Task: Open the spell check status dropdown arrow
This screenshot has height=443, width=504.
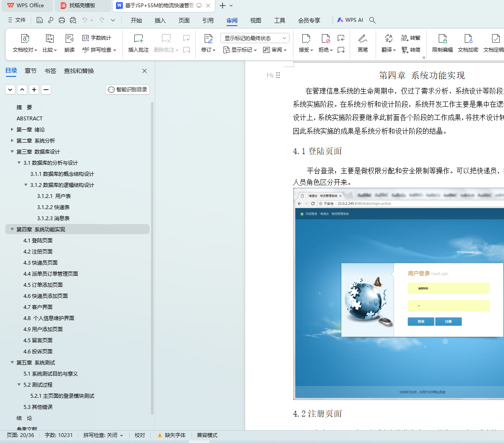Action: 122,435
